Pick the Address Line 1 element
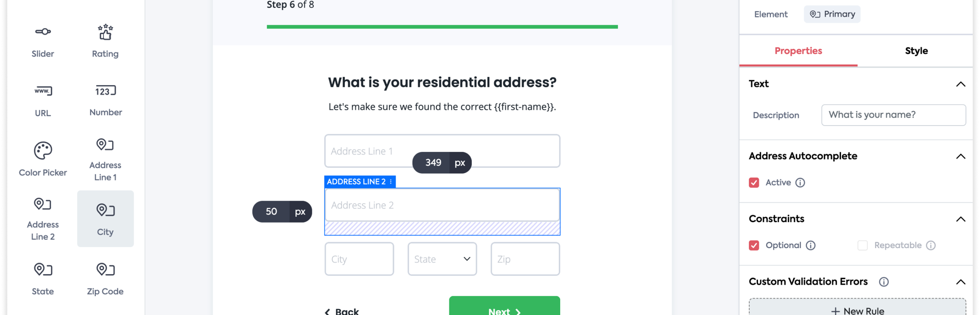 (105, 159)
